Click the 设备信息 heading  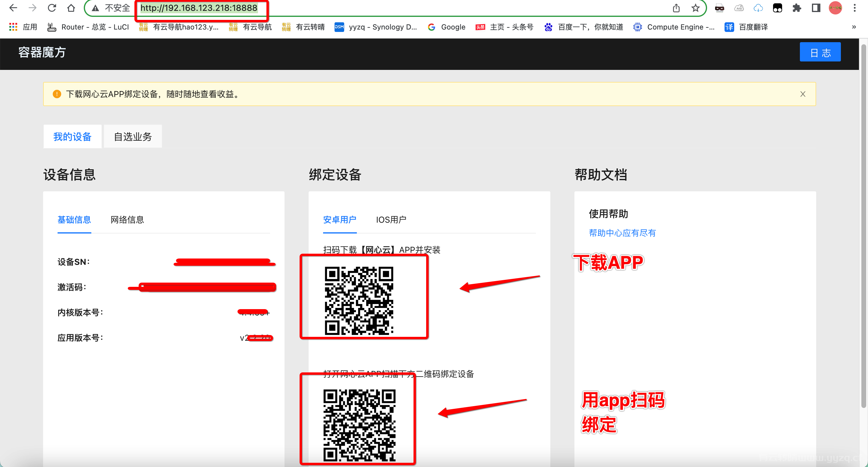coord(69,174)
